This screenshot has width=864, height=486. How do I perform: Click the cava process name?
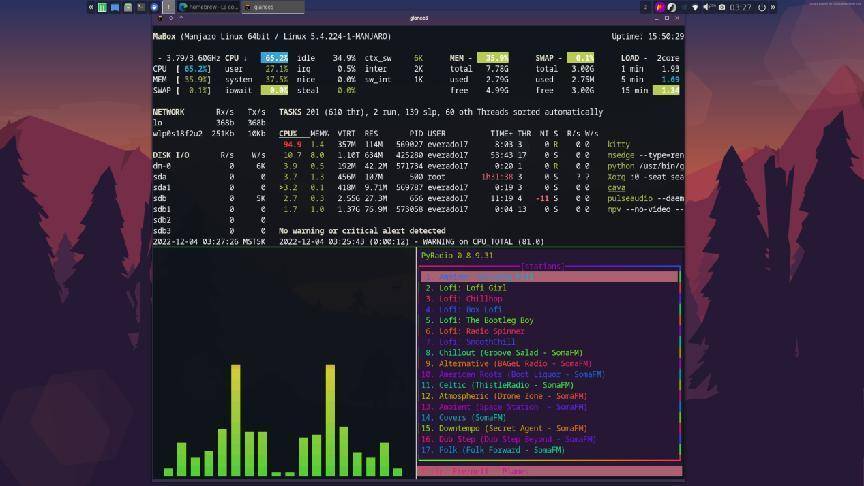(616, 187)
